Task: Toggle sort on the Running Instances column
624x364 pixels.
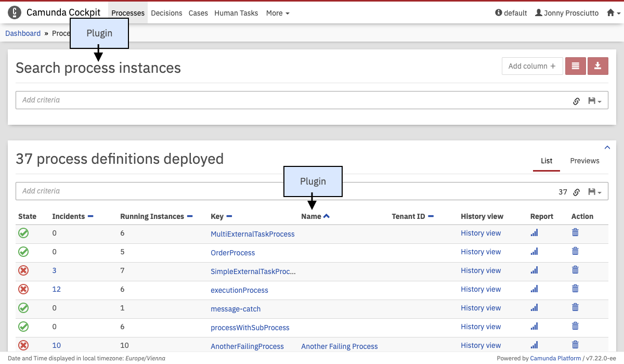Action: [190, 216]
